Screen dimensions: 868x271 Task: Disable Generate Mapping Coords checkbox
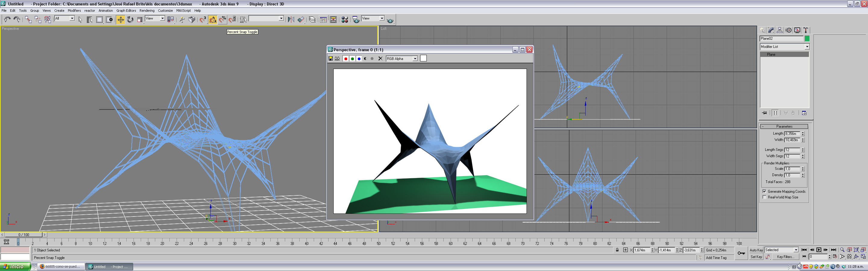point(765,191)
